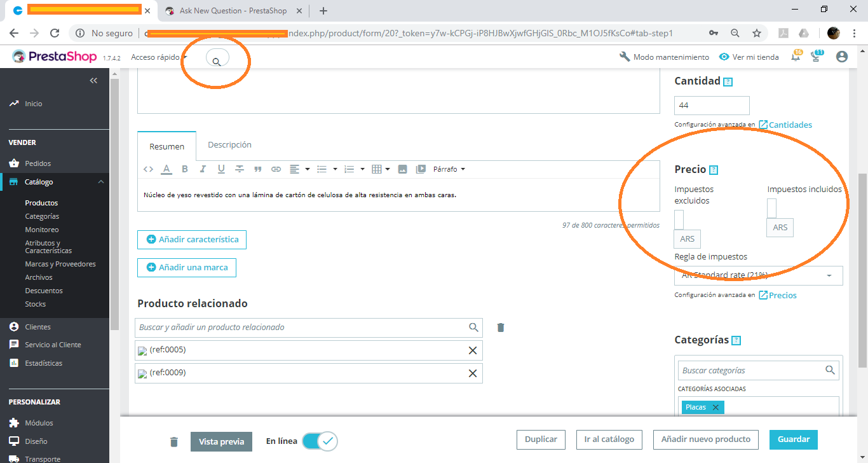Viewport: 868px width, 463px height.
Task: Open Categorías help icon
Action: click(x=736, y=340)
